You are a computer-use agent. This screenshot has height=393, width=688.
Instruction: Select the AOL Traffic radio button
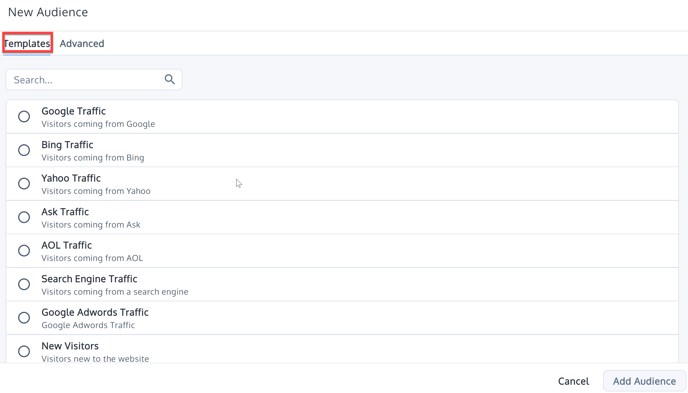click(24, 251)
